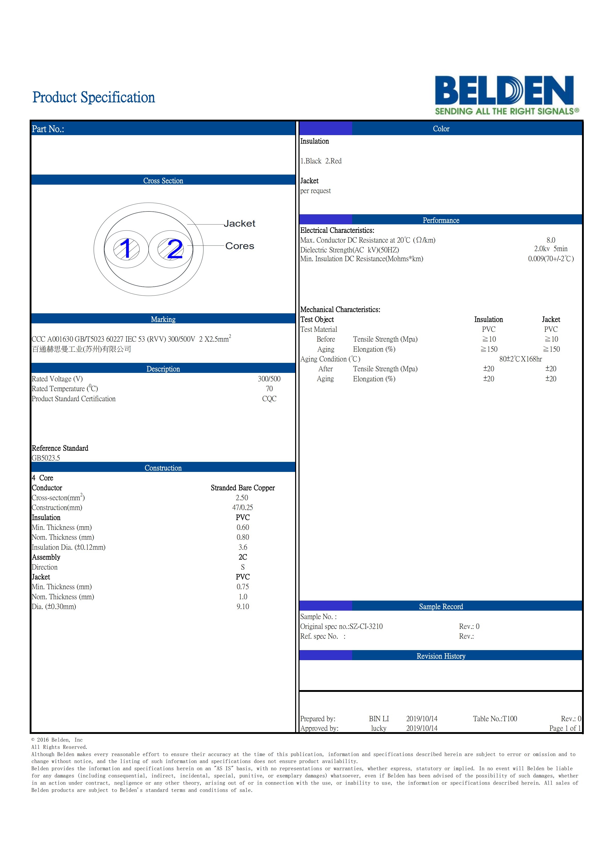Click the 'Product Specification' title
Image resolution: width=614 pixels, height=868 pixels.
(93, 97)
